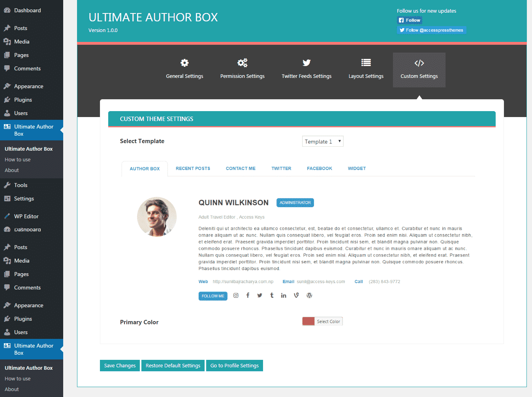The height and width of the screenshot is (397, 532).
Task: Click the Facebook 'f' icon beside FOLLOW ME
Action: 248,295
